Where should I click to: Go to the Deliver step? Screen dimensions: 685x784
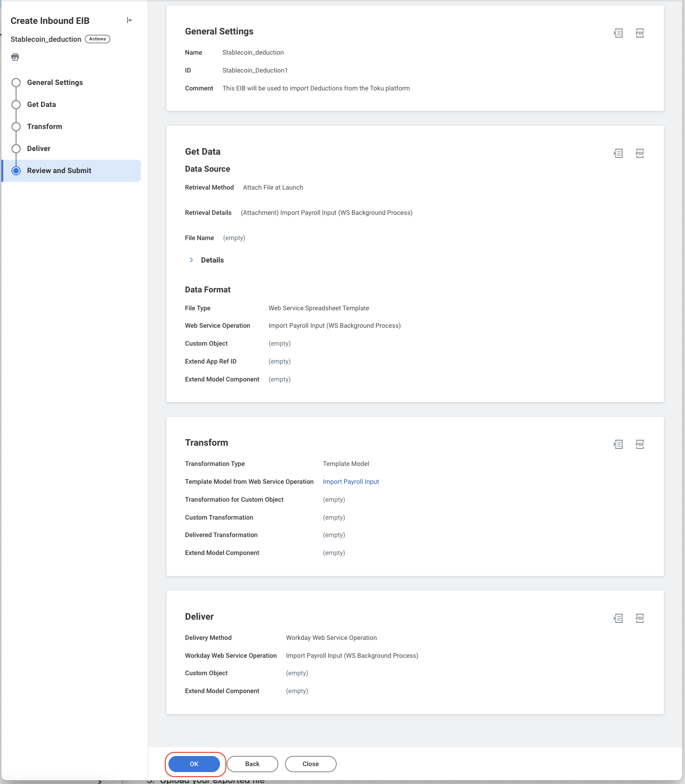coord(39,149)
